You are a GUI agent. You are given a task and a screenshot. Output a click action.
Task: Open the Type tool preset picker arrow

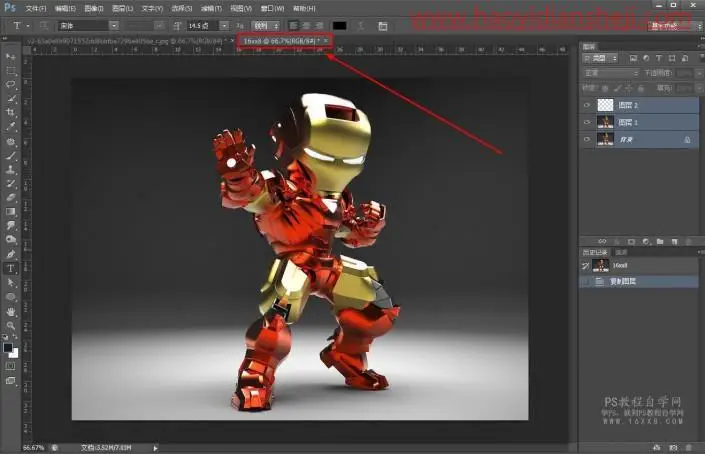[x=28, y=26]
